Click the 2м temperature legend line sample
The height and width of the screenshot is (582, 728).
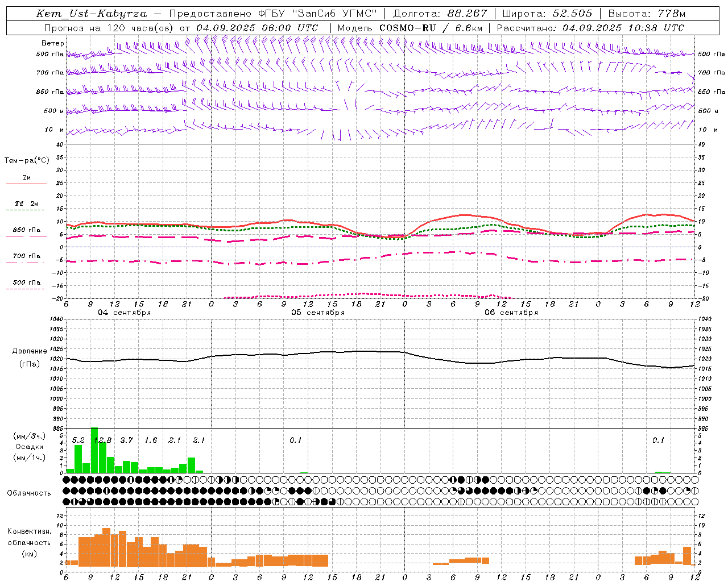[x=27, y=184]
